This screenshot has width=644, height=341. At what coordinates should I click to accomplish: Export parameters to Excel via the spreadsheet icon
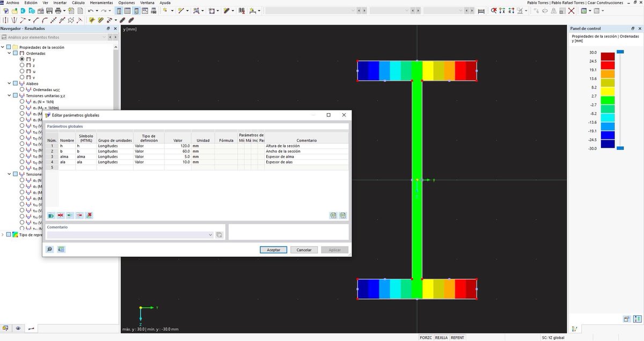click(x=333, y=216)
